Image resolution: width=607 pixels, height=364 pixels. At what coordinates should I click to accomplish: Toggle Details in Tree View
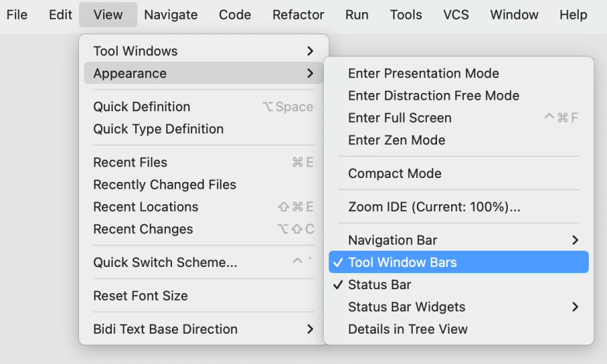coord(408,329)
